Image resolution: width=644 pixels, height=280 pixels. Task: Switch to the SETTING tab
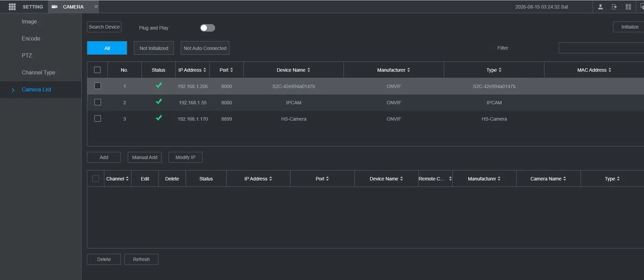point(33,7)
